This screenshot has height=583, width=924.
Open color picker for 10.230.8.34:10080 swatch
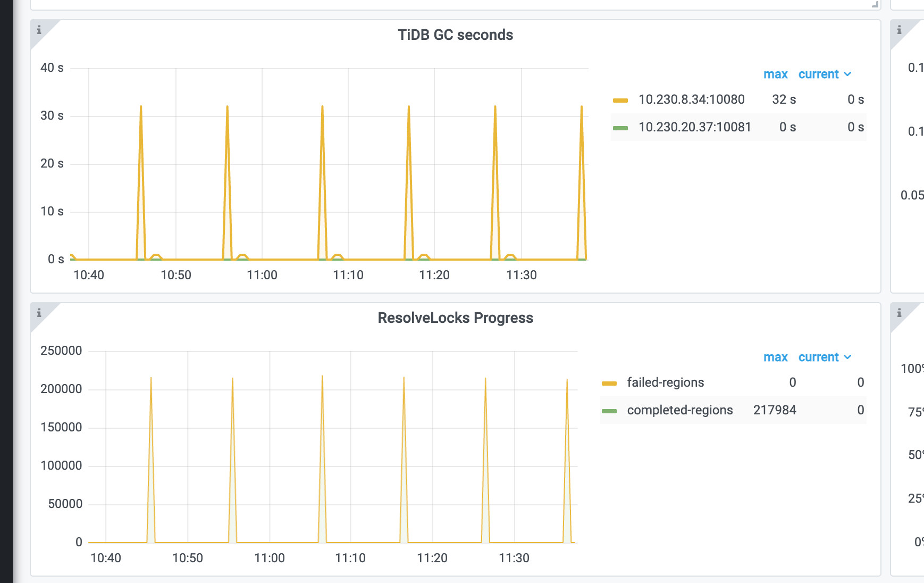coord(620,100)
